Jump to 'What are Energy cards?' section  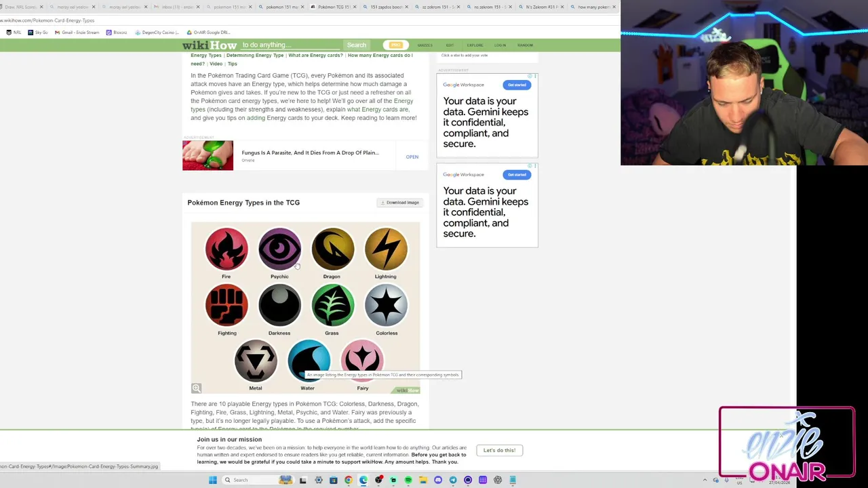[x=315, y=56]
